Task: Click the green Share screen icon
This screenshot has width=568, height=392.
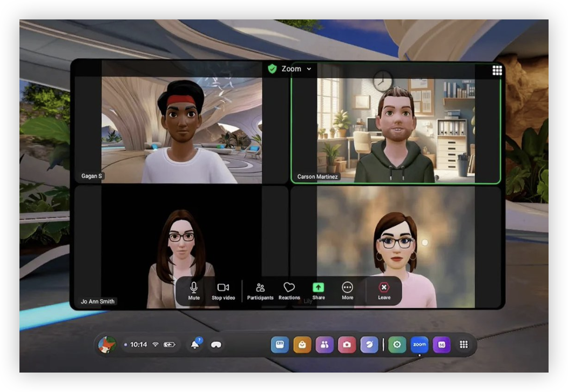Action: pyautogui.click(x=319, y=287)
